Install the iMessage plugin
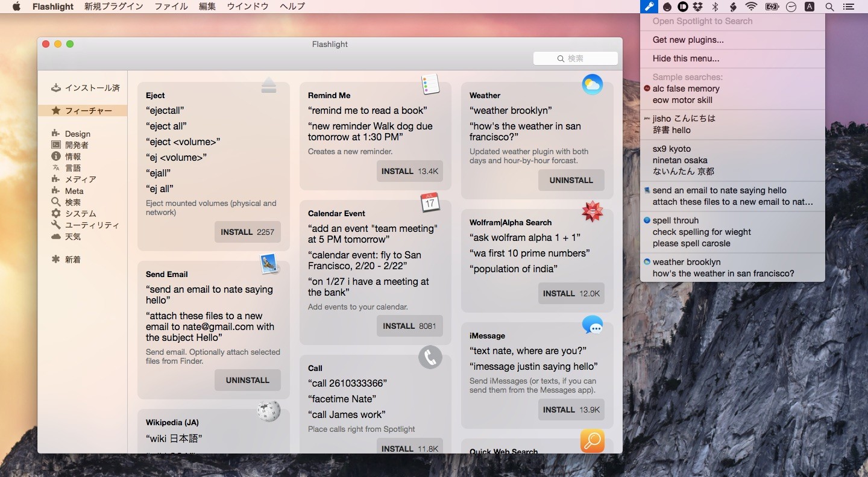Screen dimensions: 868x477 (x=571, y=410)
